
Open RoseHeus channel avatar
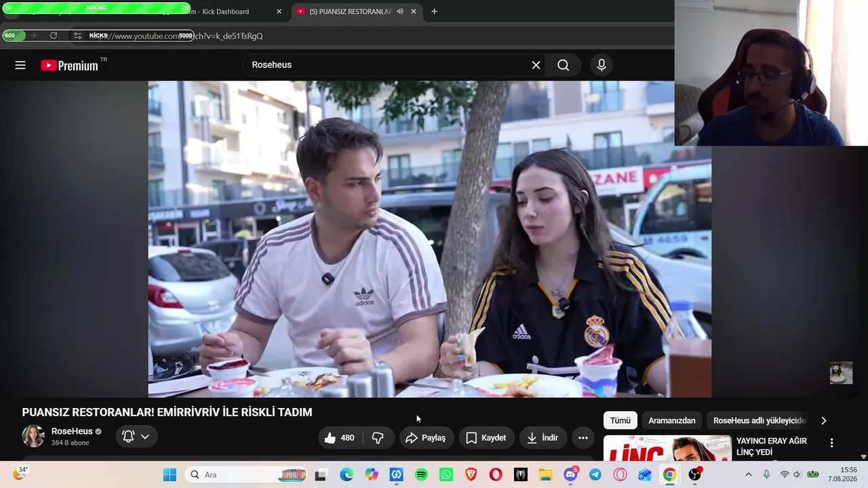coord(33,436)
